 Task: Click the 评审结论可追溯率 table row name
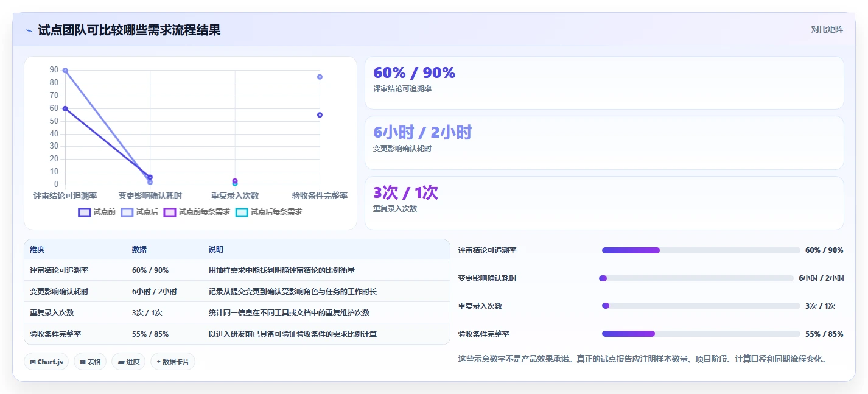point(59,270)
